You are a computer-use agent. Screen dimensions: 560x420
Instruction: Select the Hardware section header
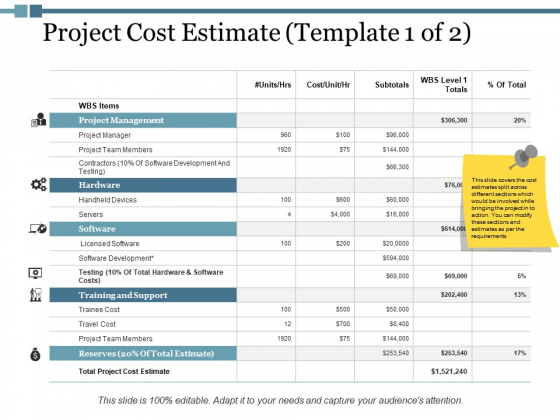(143, 185)
